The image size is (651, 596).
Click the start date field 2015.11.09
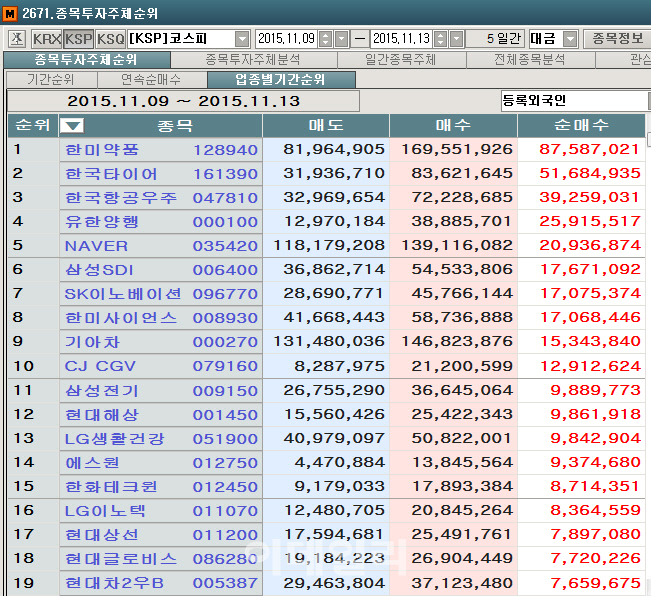[286, 39]
